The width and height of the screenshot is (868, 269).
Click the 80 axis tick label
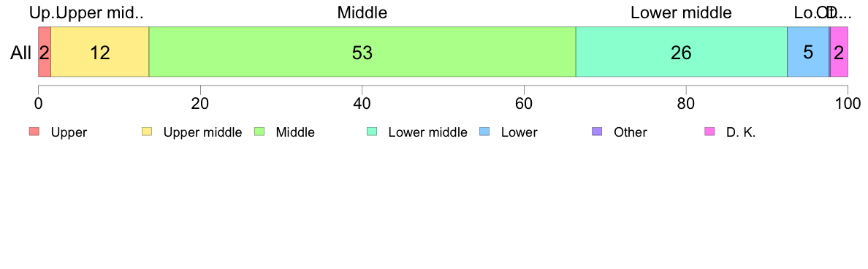686,103
